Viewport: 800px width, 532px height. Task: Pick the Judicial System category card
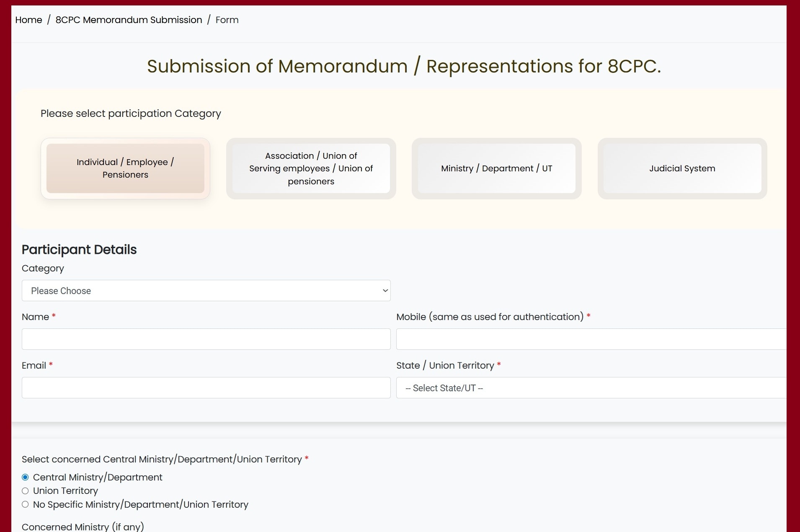click(682, 168)
